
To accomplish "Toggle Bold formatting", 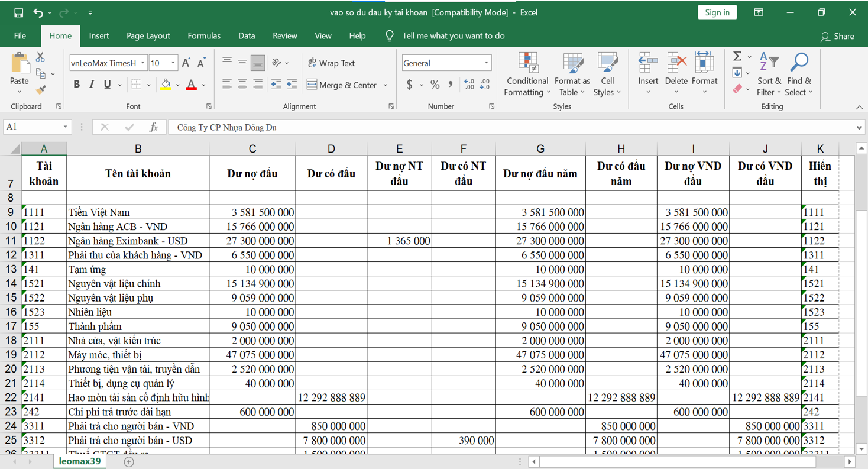I will point(76,85).
